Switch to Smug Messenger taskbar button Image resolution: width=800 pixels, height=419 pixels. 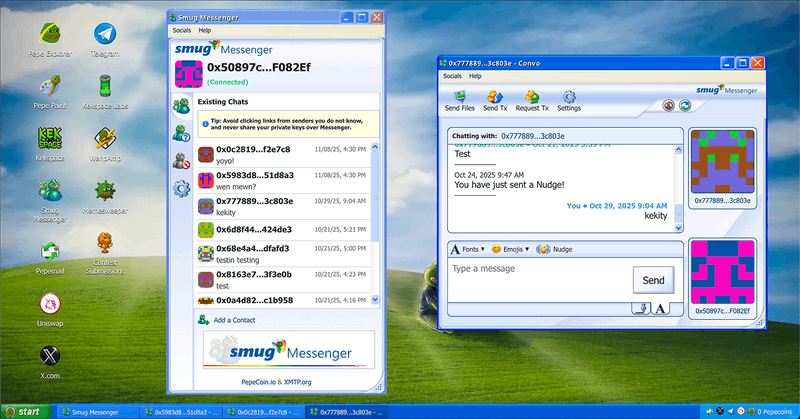pyautogui.click(x=97, y=412)
